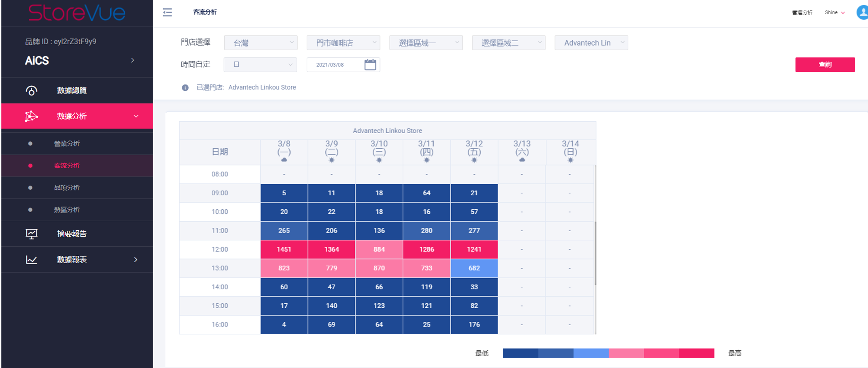This screenshot has height=368, width=868.
Task: Click the sunny weather icon under 3/11
Action: coord(426,160)
